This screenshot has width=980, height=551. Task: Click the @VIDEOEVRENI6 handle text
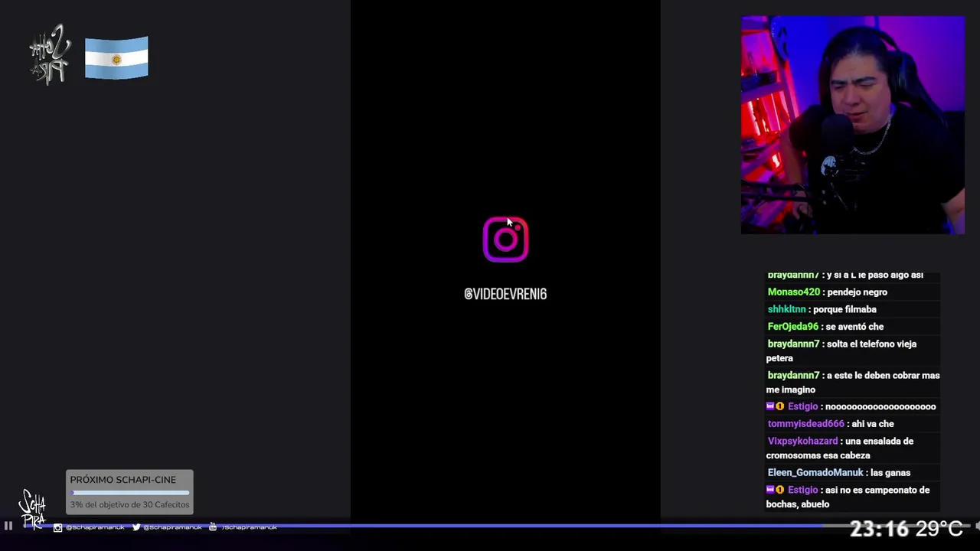[505, 294]
